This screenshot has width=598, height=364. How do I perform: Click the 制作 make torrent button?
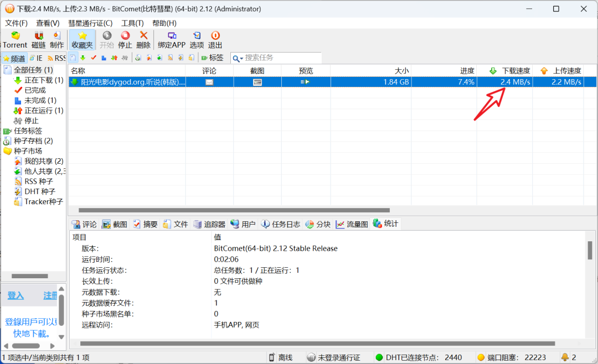pos(57,40)
